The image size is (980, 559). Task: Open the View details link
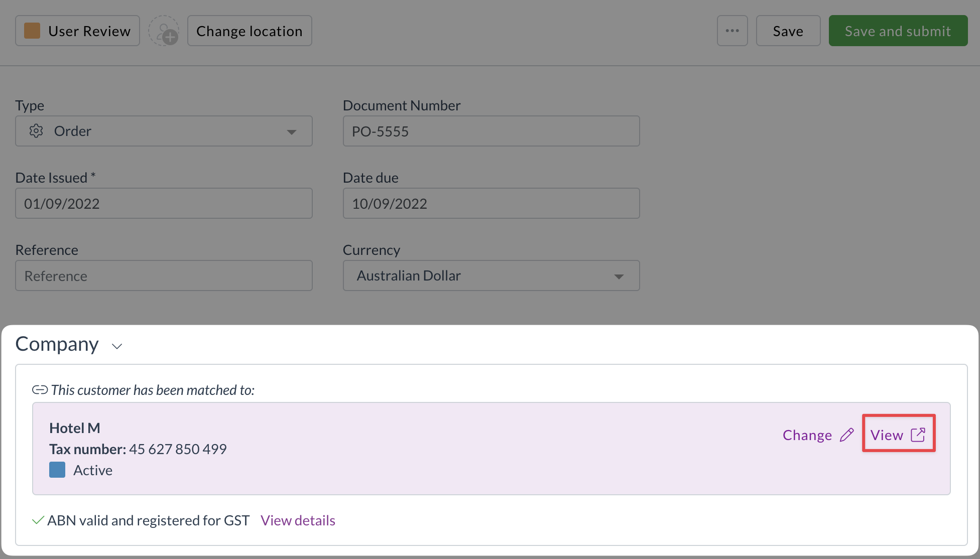(x=298, y=520)
